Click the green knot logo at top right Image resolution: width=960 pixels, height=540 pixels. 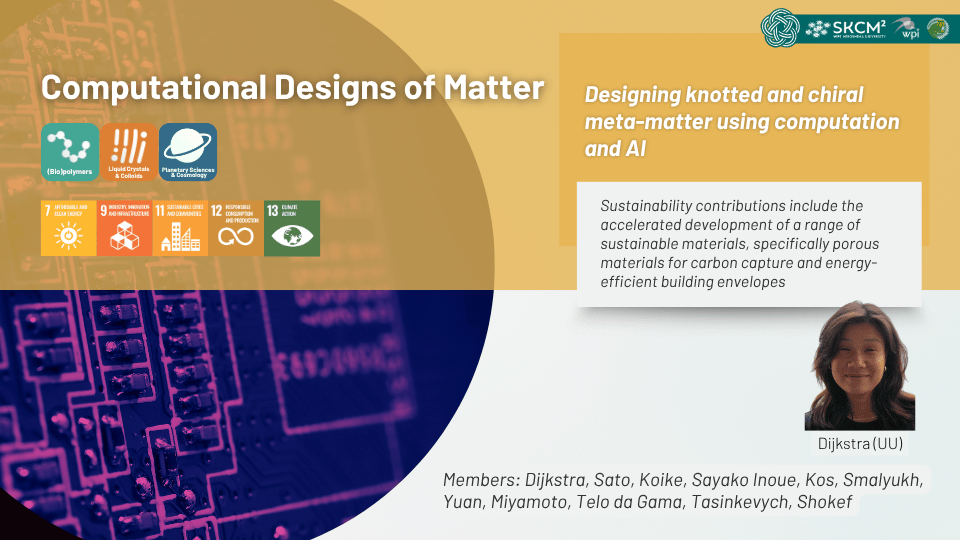pos(781,28)
